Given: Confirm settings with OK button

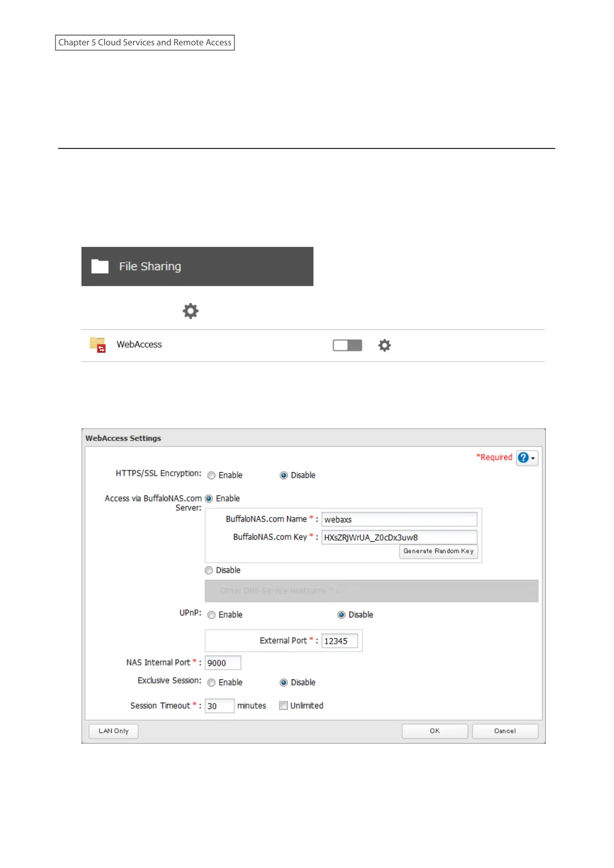Looking at the screenshot, I should tap(435, 731).
